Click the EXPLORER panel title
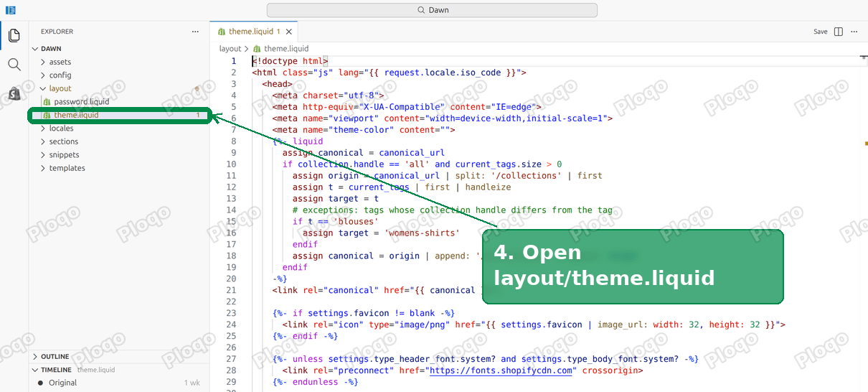 [57, 32]
